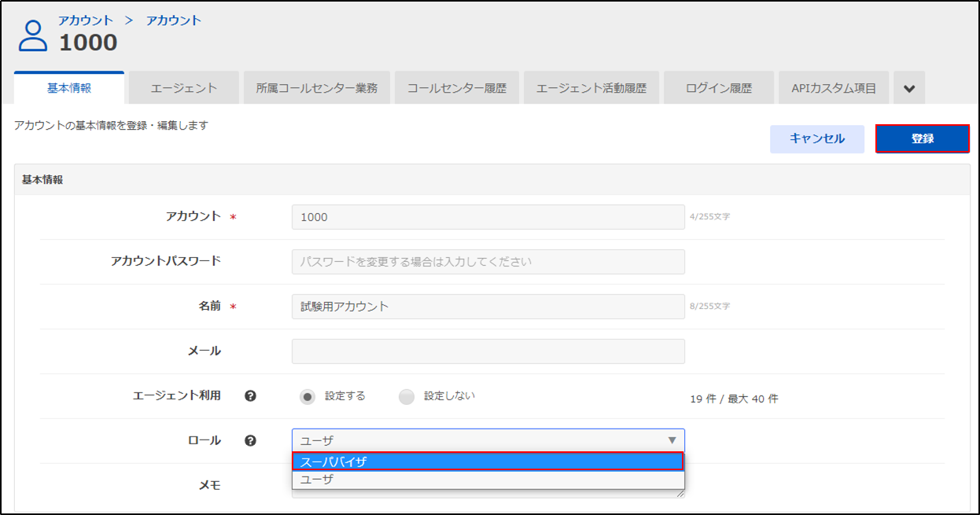Viewport: 980px width, 515px height.
Task: Switch to the エージェント tab
Action: [184, 88]
